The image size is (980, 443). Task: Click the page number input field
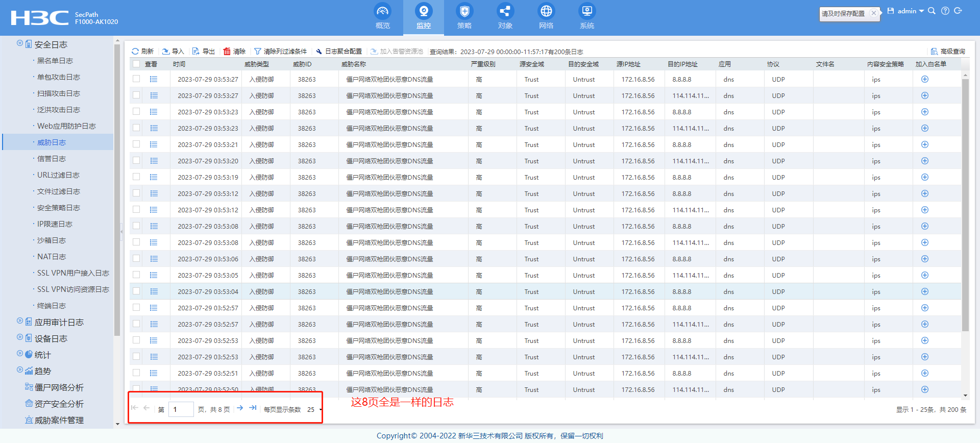tap(181, 409)
